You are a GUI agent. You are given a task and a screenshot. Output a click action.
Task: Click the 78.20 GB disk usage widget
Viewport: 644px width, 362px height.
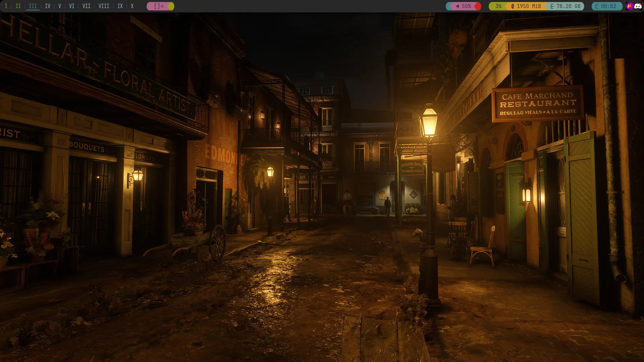(565, 6)
